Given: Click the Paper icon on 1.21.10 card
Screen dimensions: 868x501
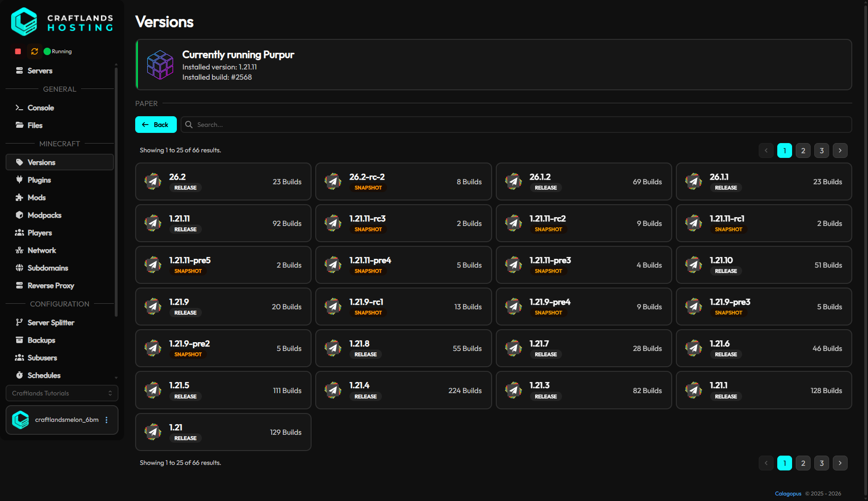Looking at the screenshot, I should [693, 265].
